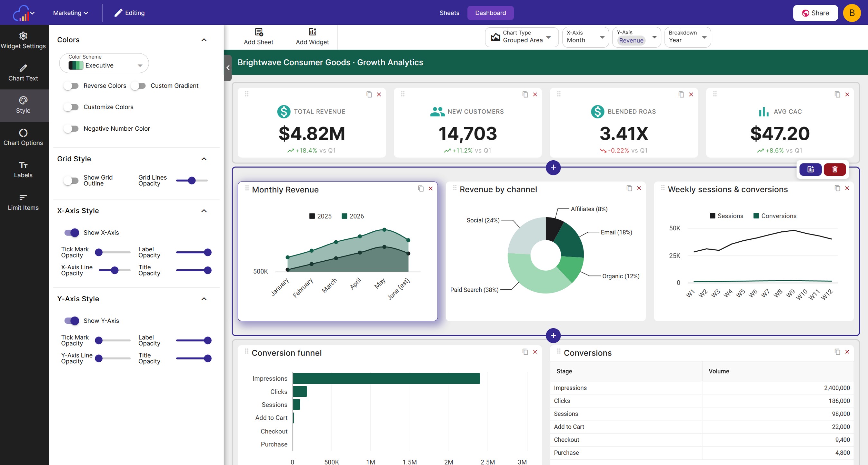Delete the Monthly Revenue widget
Viewport: 868px width, 465px height.
431,188
